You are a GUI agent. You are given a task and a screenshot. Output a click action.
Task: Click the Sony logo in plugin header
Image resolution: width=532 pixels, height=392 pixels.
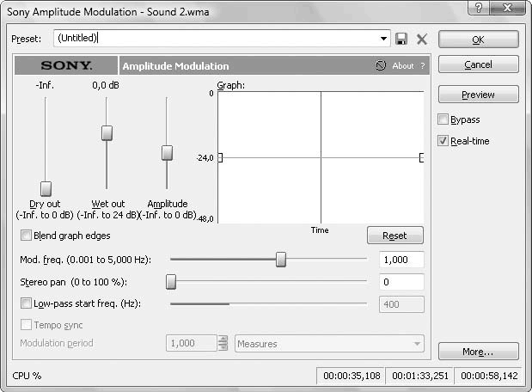66,65
